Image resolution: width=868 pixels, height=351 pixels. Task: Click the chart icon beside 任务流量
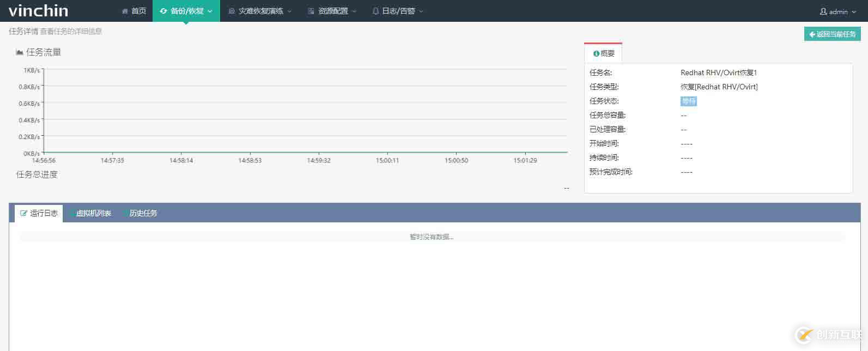click(x=20, y=52)
